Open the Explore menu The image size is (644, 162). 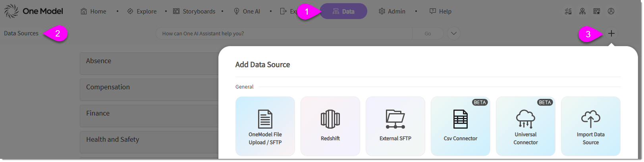[142, 12]
